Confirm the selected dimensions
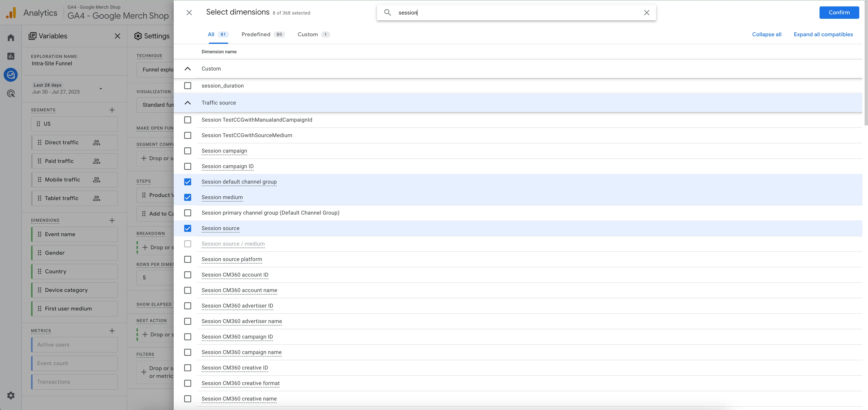The width and height of the screenshot is (868, 410). [x=839, y=13]
